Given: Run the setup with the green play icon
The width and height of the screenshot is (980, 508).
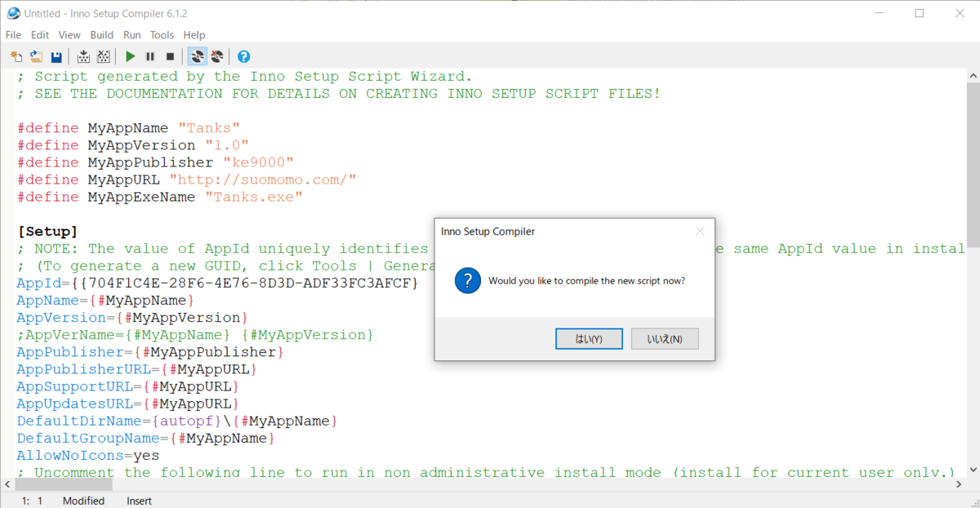Looking at the screenshot, I should coord(131,56).
